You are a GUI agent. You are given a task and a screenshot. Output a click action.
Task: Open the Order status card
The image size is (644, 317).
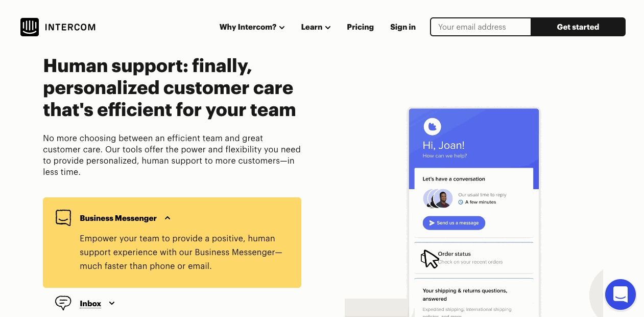point(474,258)
